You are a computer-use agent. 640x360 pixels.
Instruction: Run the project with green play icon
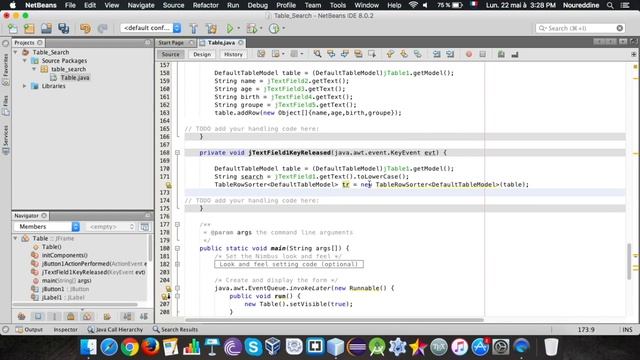coord(230,28)
